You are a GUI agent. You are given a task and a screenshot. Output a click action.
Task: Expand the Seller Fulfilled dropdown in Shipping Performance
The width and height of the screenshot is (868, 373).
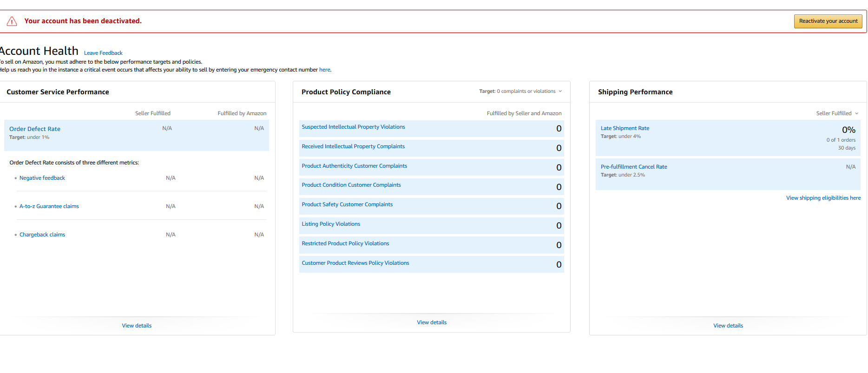[x=837, y=113]
